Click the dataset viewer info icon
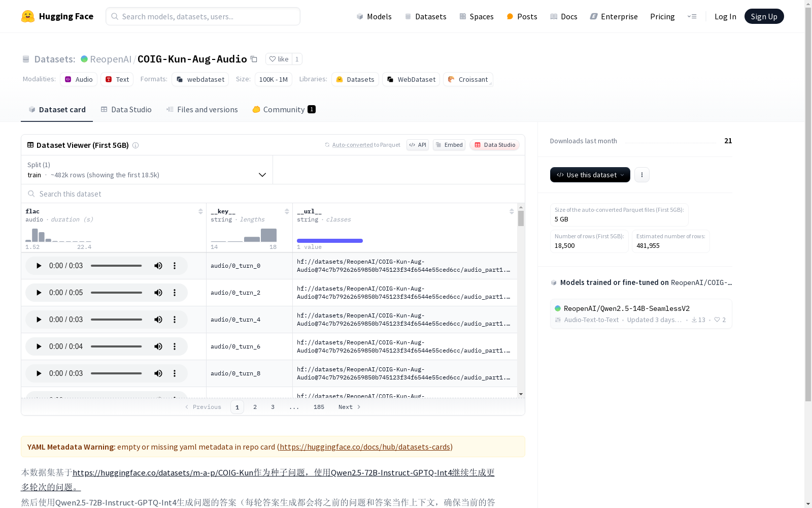Image resolution: width=812 pixels, height=508 pixels. coord(136,145)
